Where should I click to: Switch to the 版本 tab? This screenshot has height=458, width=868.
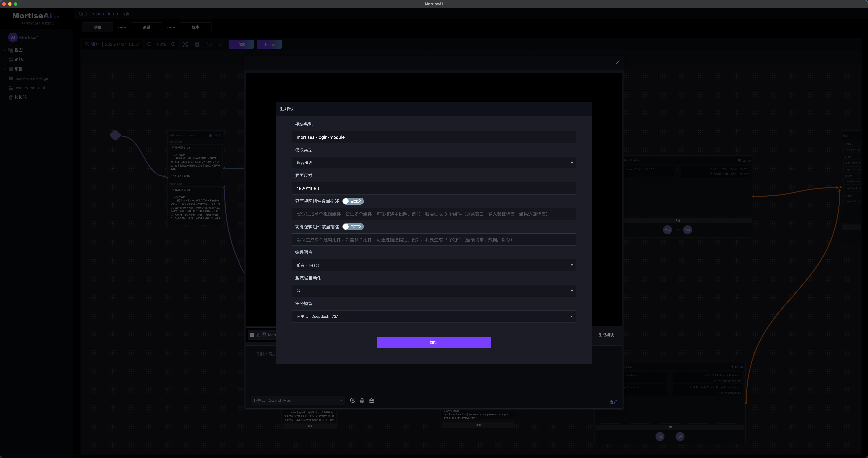[196, 27]
